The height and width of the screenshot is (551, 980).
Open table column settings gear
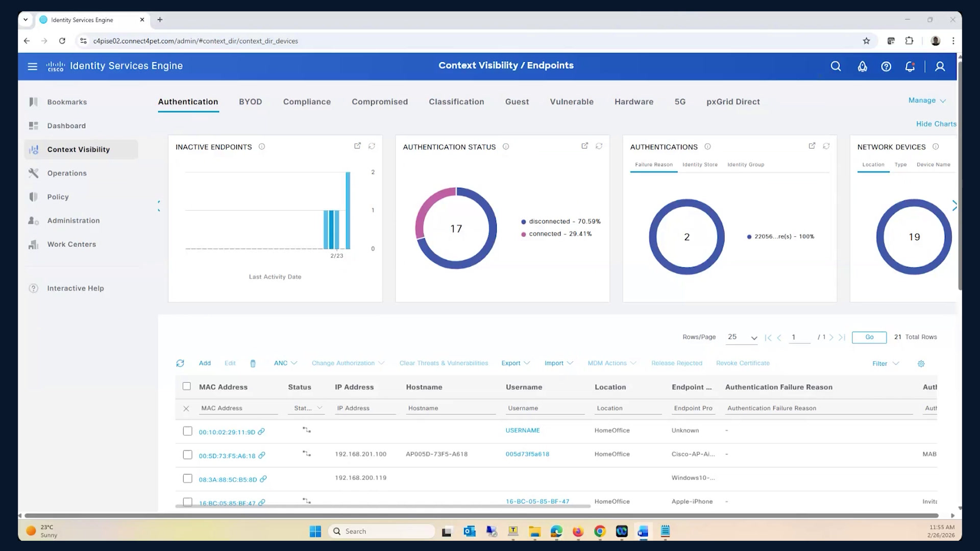921,364
